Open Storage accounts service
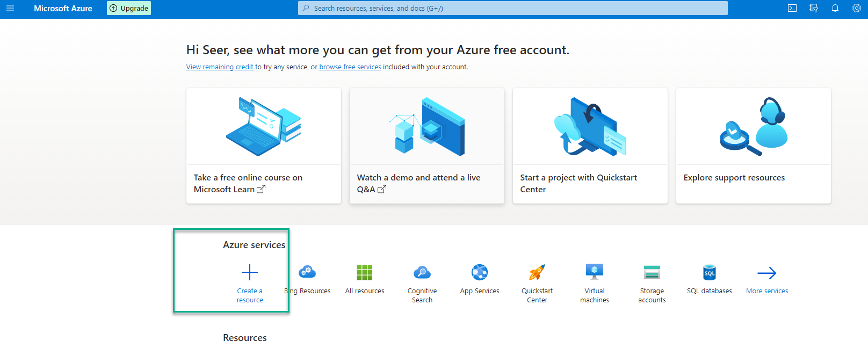This screenshot has height=348, width=868. click(652, 273)
